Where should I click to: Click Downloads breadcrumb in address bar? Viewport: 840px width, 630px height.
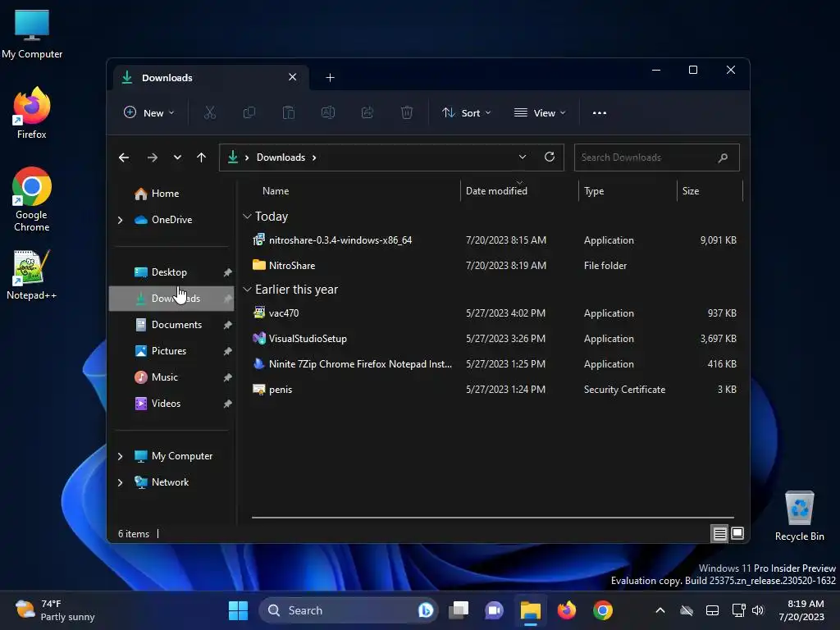[281, 157]
